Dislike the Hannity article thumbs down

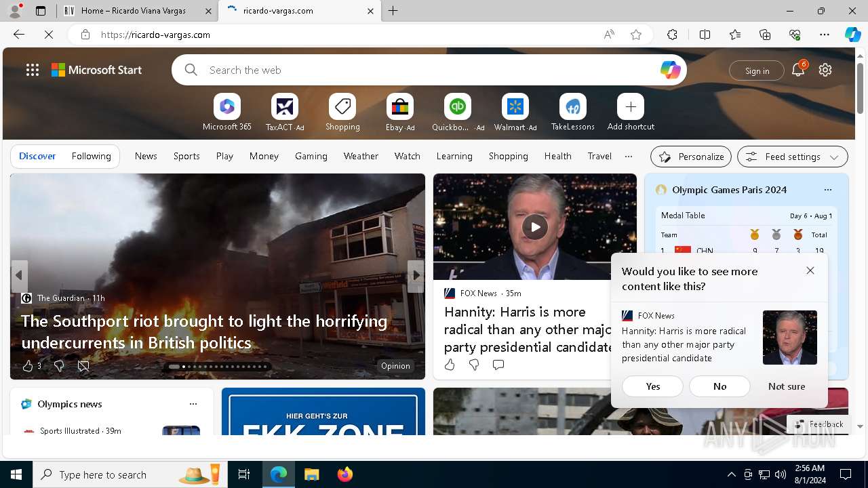[474, 365]
